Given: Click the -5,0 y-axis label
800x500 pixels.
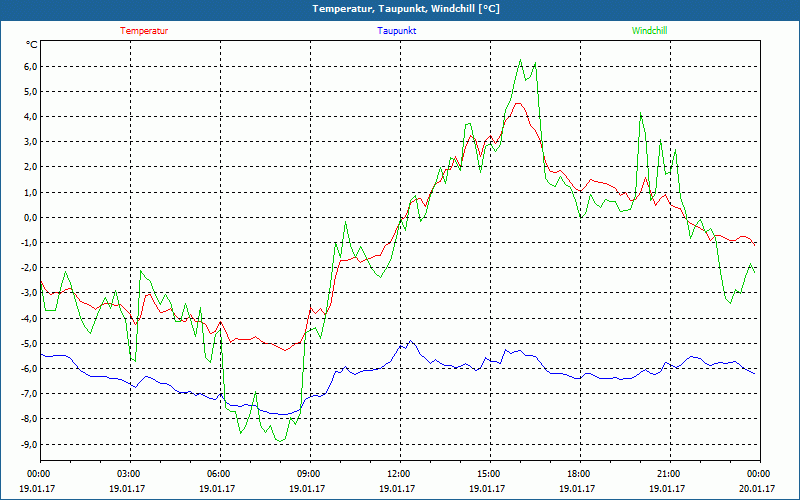Looking at the screenshot, I should (x=29, y=343).
